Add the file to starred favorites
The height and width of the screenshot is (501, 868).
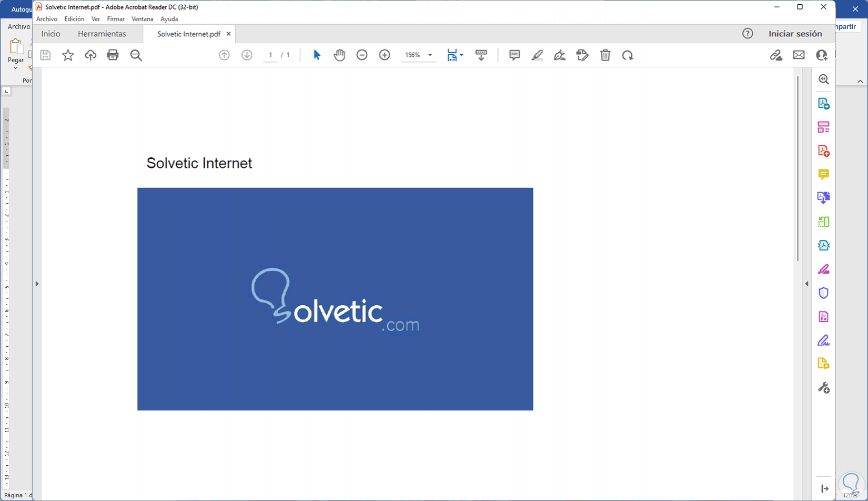click(x=68, y=55)
